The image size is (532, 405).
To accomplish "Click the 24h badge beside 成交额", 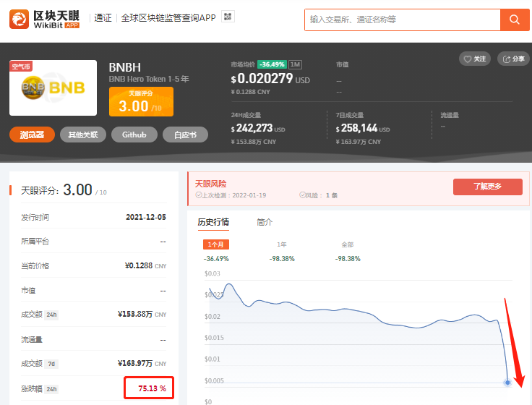I will (x=51, y=315).
